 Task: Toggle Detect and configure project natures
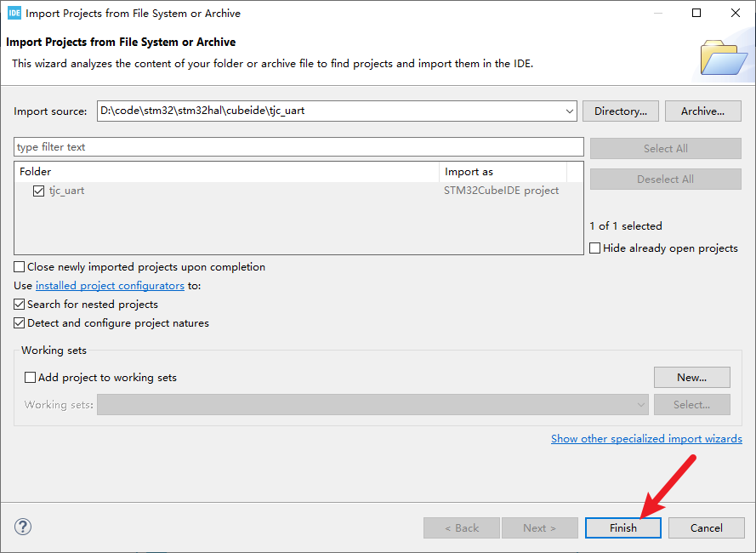(20, 323)
